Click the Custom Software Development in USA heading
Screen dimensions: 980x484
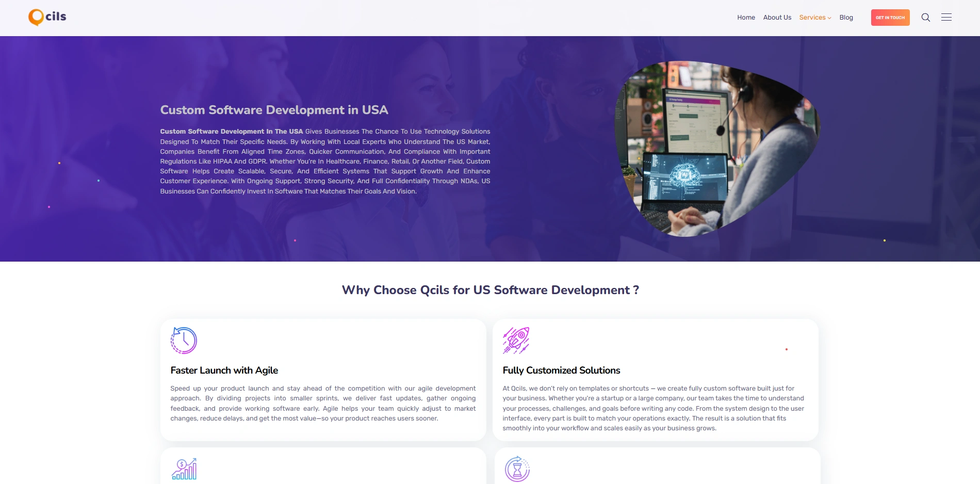coord(274,110)
